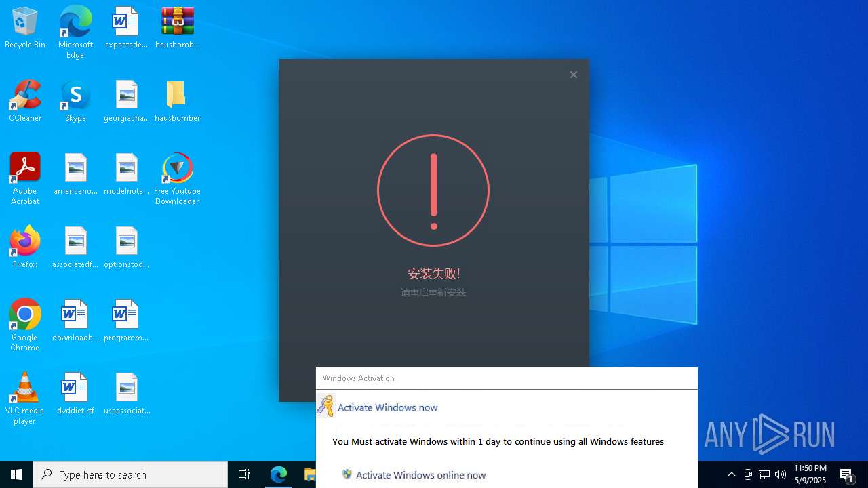Select the americano... image file

point(75,174)
